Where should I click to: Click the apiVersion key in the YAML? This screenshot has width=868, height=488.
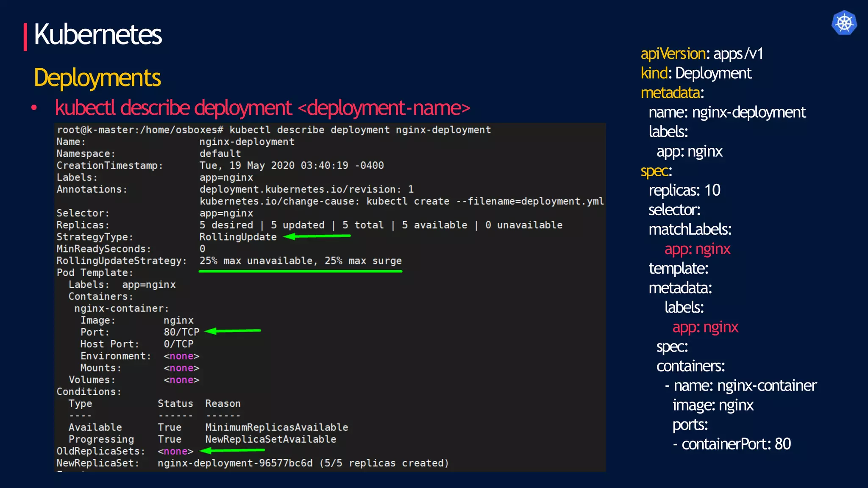pyautogui.click(x=673, y=54)
